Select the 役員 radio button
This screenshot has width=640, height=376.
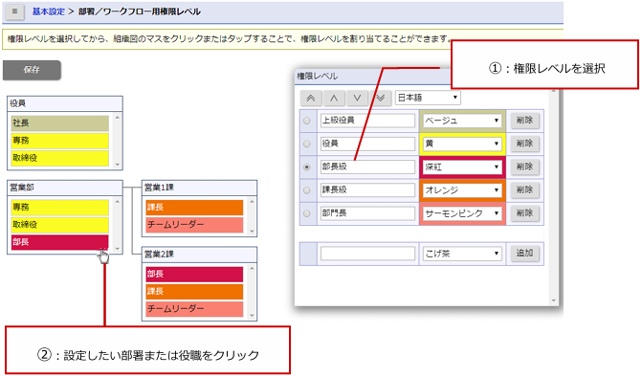pos(307,144)
